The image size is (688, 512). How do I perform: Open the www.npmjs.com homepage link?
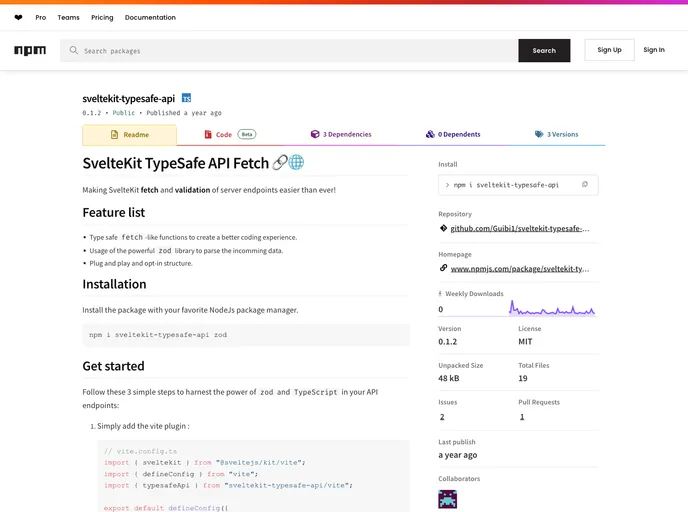coord(520,269)
